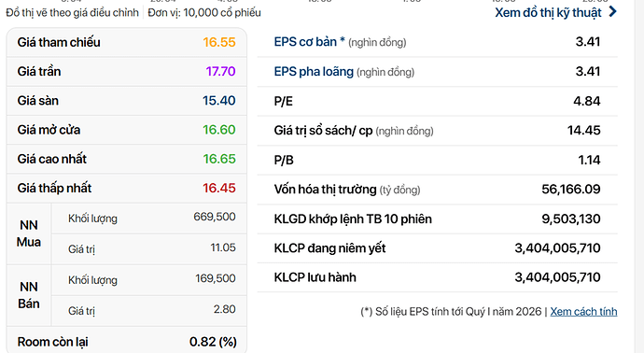644x353 pixels.
Task: Click the NN Bán Khối lượng value 169,500
Action: 216,278
